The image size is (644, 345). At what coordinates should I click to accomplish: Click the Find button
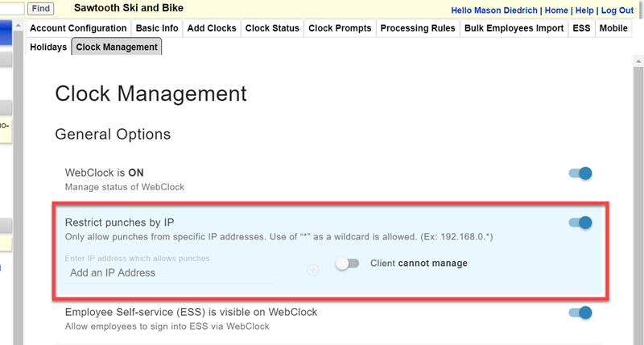(x=40, y=9)
